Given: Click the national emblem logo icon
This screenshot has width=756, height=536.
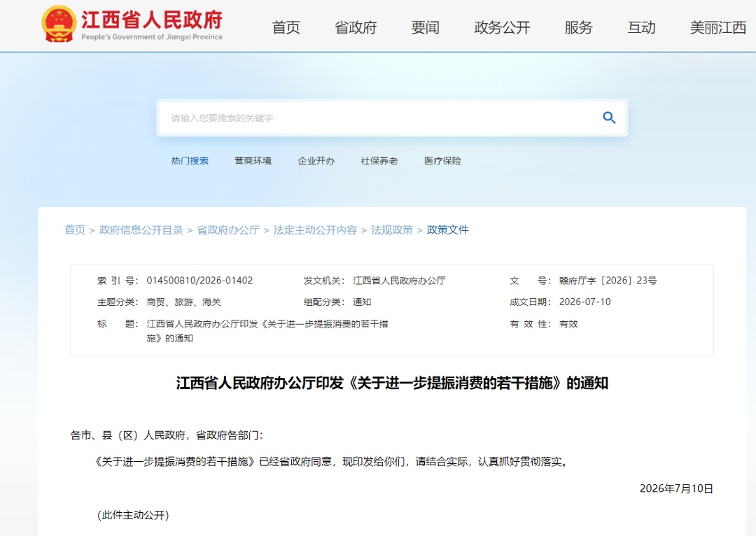Looking at the screenshot, I should (x=59, y=24).
